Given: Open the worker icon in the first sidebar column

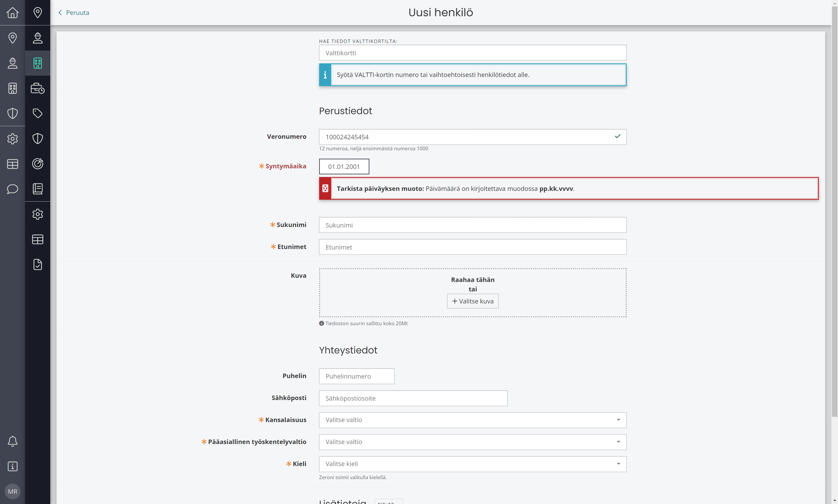Looking at the screenshot, I should click(13, 63).
